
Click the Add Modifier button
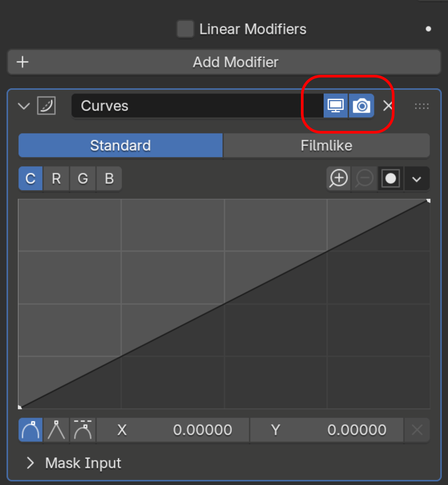click(224, 62)
